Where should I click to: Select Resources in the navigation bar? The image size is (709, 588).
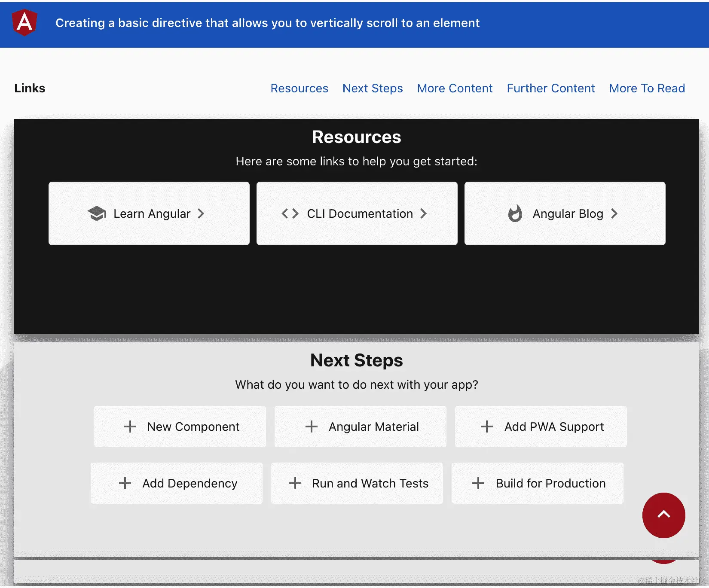[x=299, y=88]
